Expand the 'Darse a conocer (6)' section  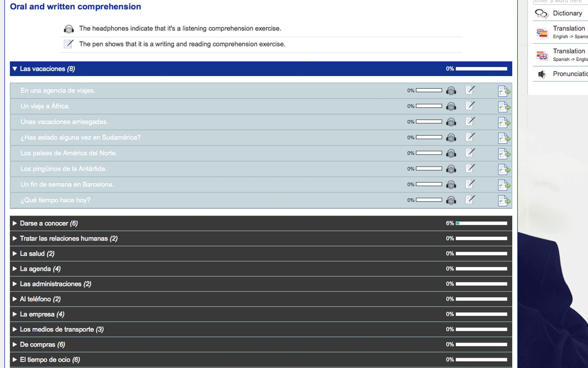click(261, 224)
